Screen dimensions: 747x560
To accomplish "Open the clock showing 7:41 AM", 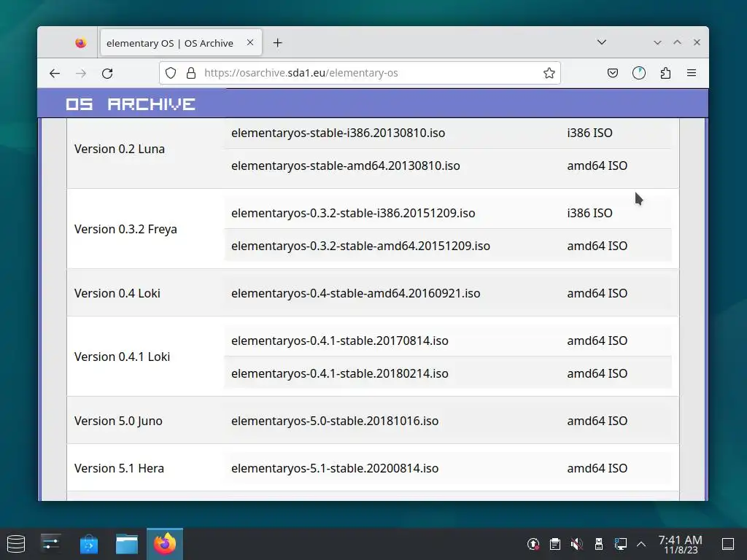I will point(681,544).
